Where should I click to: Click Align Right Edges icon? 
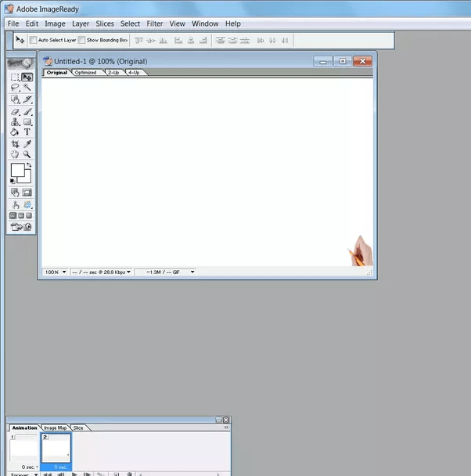[x=203, y=41]
